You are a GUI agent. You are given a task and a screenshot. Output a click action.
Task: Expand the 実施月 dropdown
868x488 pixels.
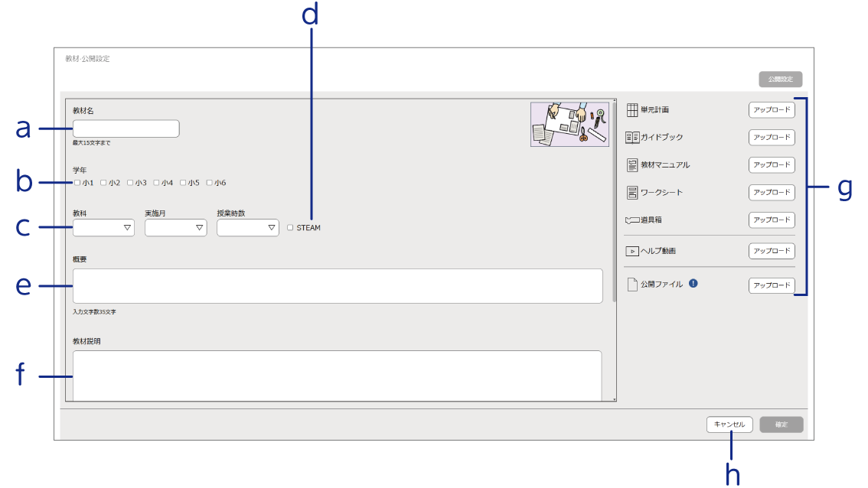click(x=176, y=228)
